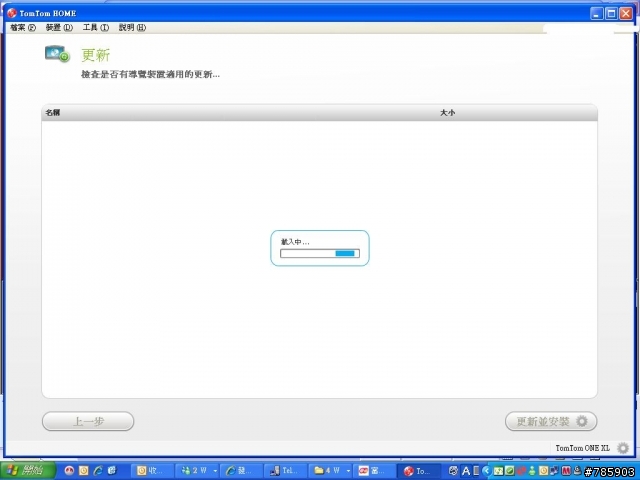Close the TomTom HOME window
This screenshot has width=640, height=480.
(626, 13)
